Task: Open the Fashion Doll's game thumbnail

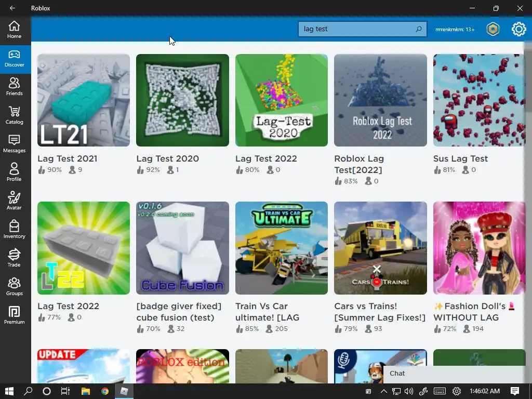Action: coord(479,248)
